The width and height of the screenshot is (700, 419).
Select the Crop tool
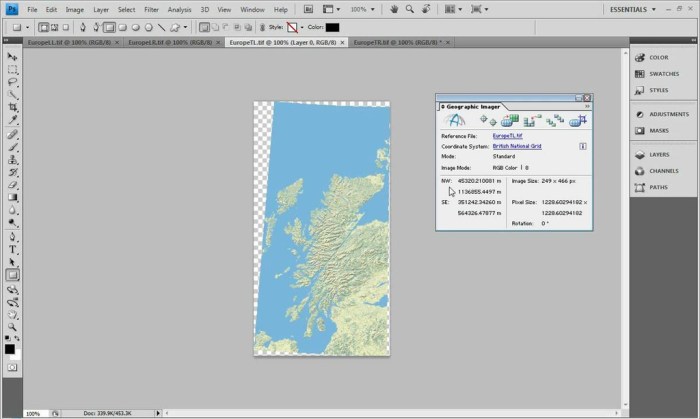[13, 107]
